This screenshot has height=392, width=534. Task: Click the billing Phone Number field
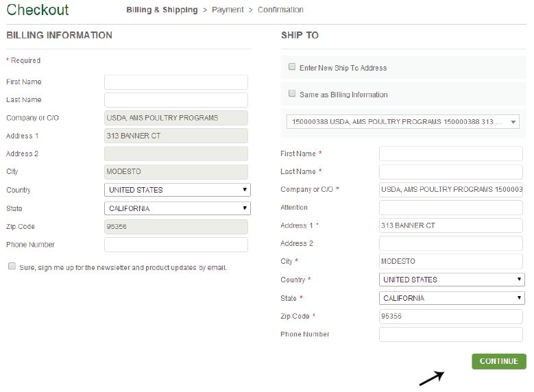(x=175, y=245)
